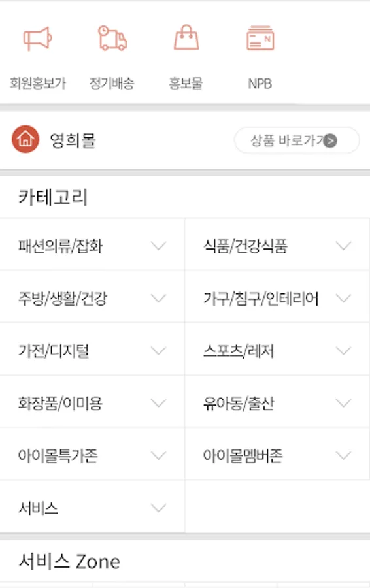The height and width of the screenshot is (588, 370).
Task: Open the 스포츠/레저 category dropdown
Action: pos(277,351)
